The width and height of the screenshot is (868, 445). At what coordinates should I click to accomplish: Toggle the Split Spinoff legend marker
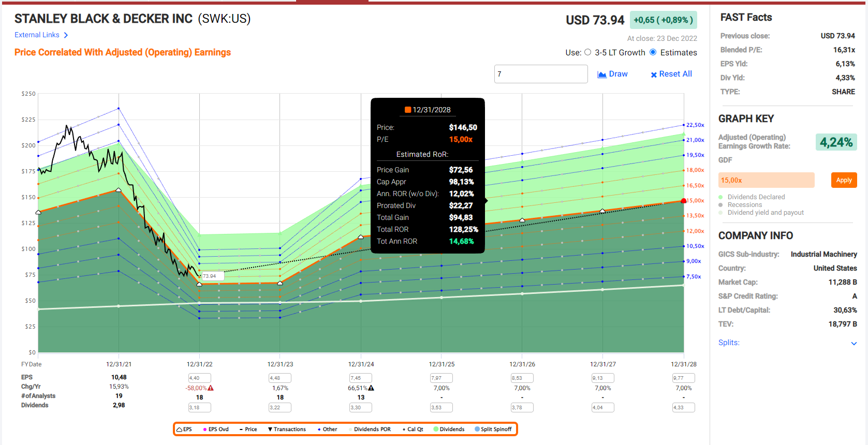coord(477,429)
